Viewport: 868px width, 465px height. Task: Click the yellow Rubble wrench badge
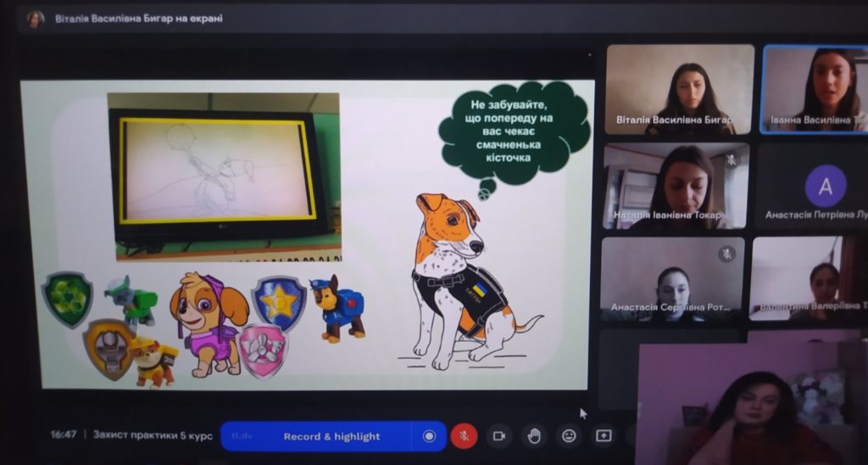click(x=108, y=349)
